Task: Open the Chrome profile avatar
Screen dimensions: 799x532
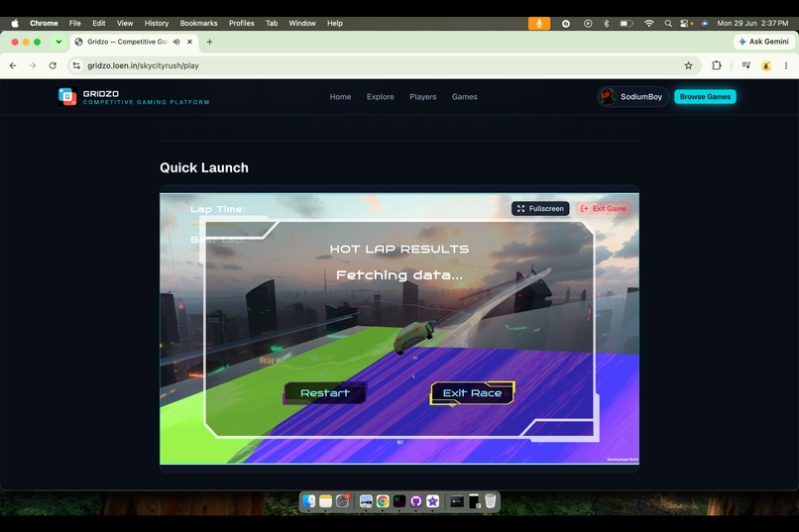Action: (766, 65)
